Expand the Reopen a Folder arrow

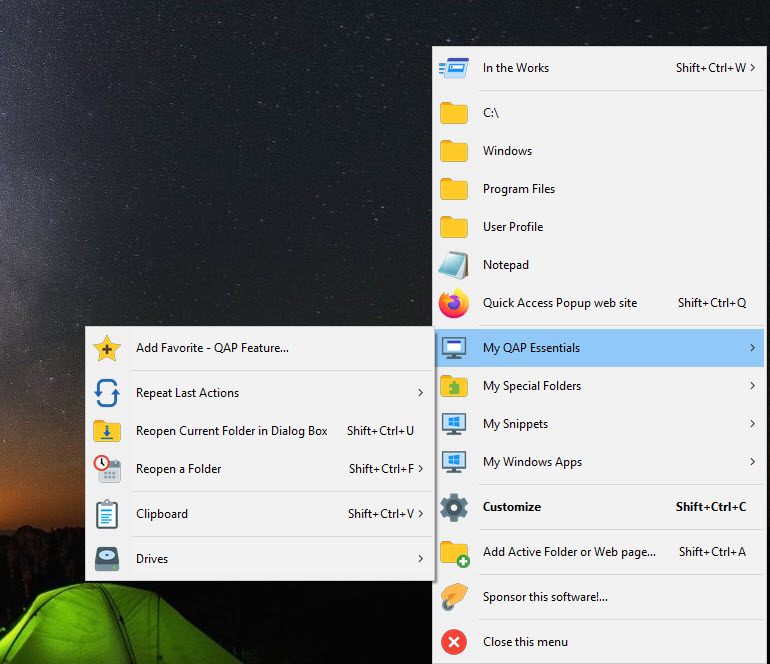(420, 469)
